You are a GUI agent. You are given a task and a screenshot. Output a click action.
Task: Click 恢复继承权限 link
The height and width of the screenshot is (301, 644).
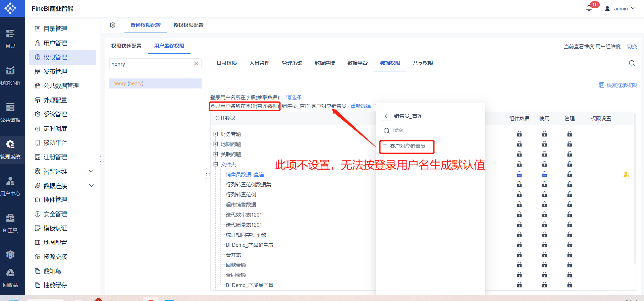point(618,85)
